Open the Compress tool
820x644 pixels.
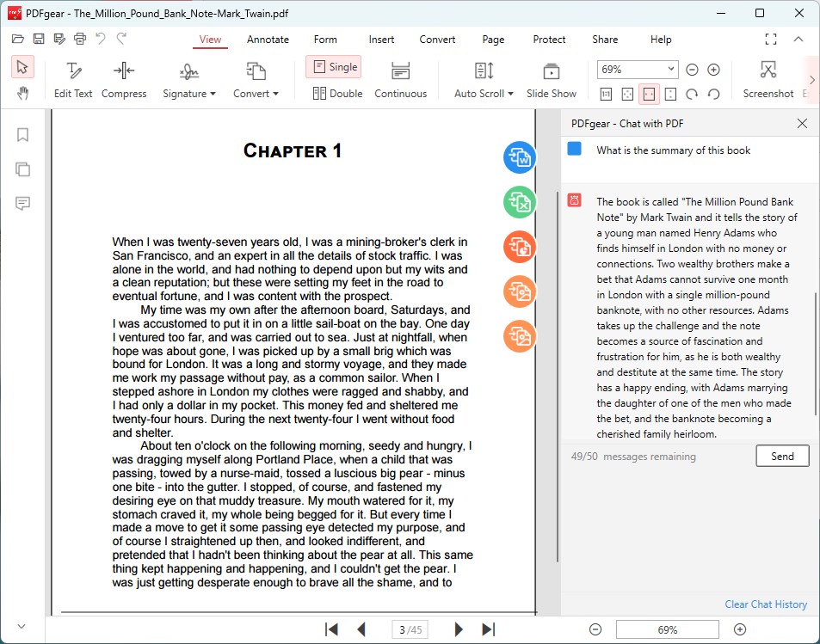(124, 77)
